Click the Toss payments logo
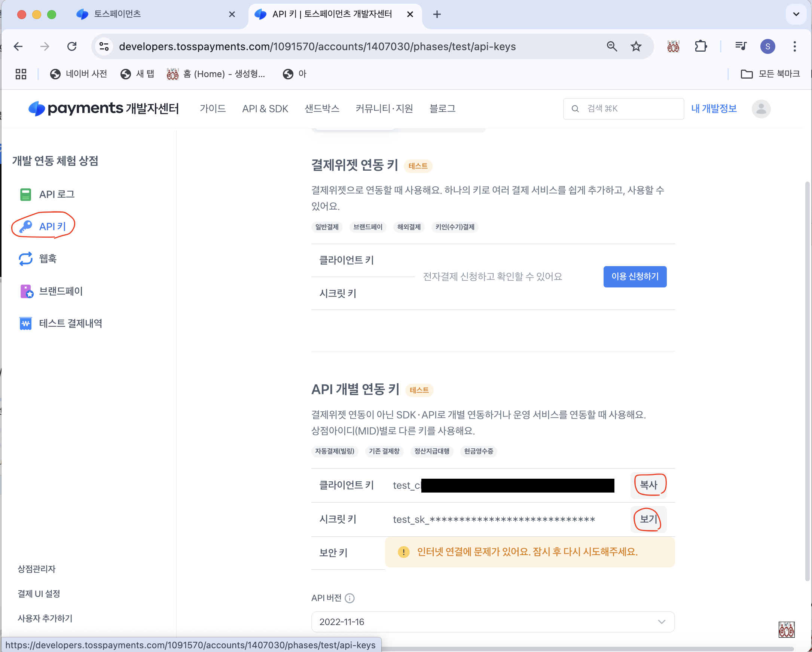812x652 pixels. pos(104,109)
